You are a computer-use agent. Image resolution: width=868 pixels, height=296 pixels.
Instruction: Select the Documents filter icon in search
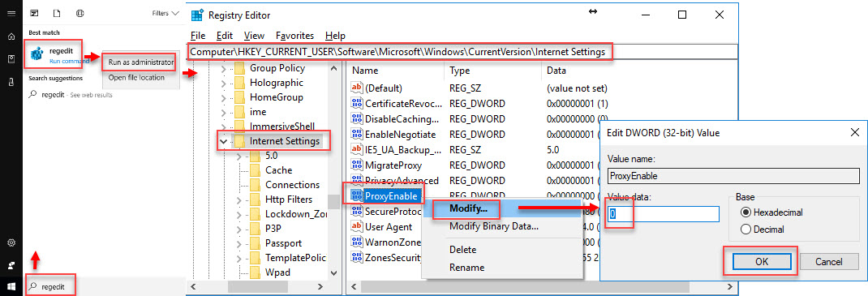point(57,13)
